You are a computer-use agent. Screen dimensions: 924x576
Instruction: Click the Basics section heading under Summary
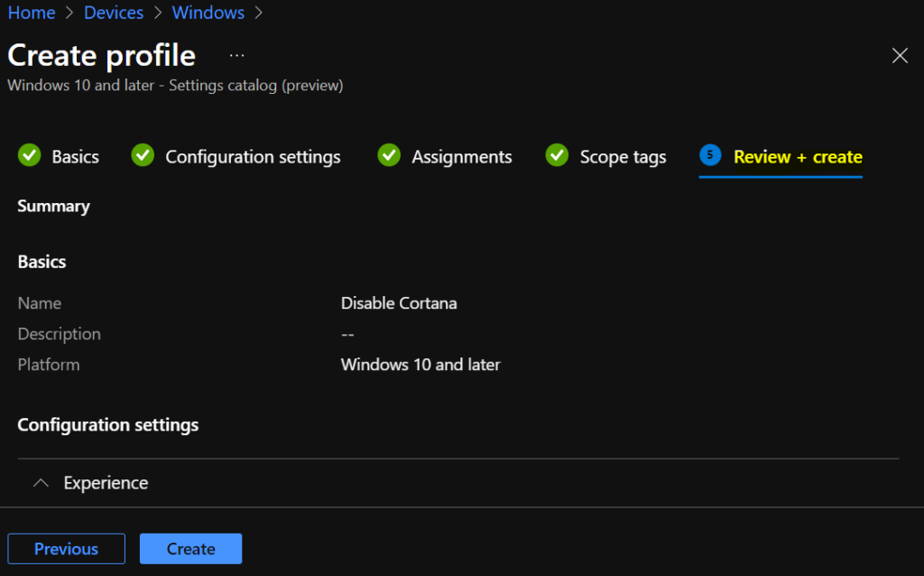[x=42, y=262]
